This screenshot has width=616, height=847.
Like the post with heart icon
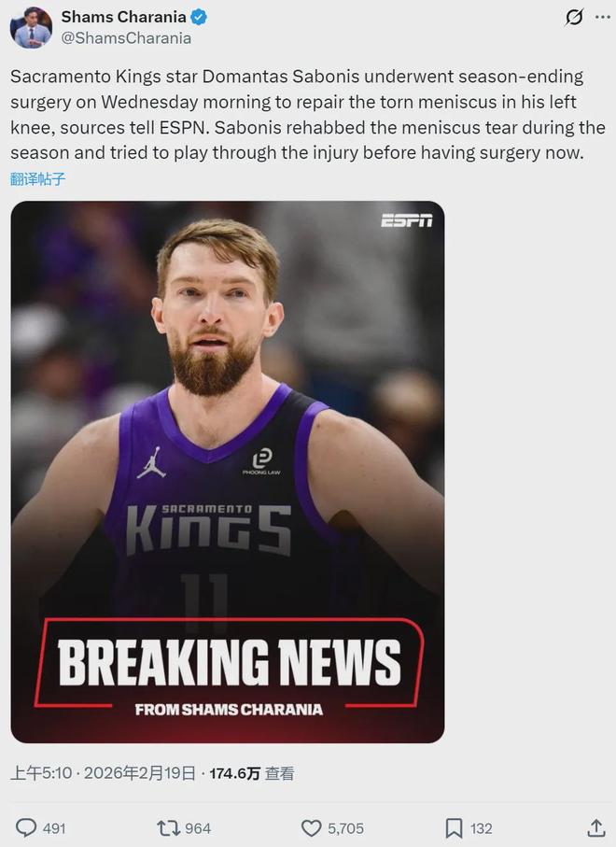[x=311, y=827]
